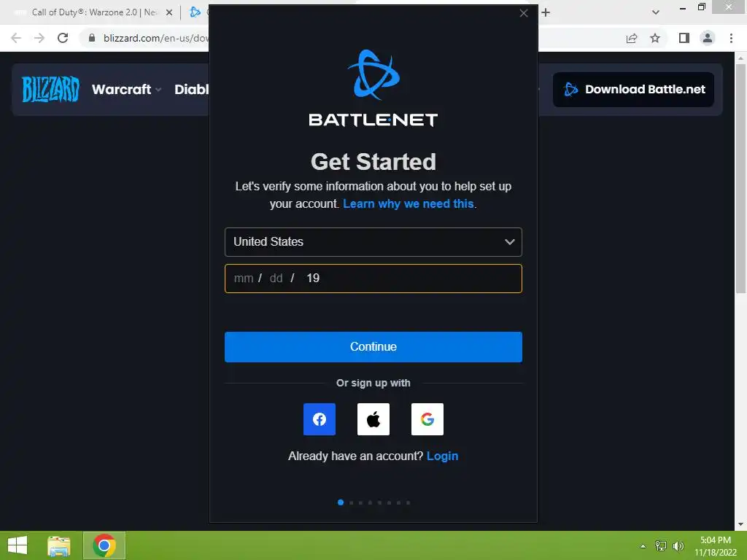Open the Chrome profile icon
The height and width of the screenshot is (560, 747).
click(x=708, y=38)
